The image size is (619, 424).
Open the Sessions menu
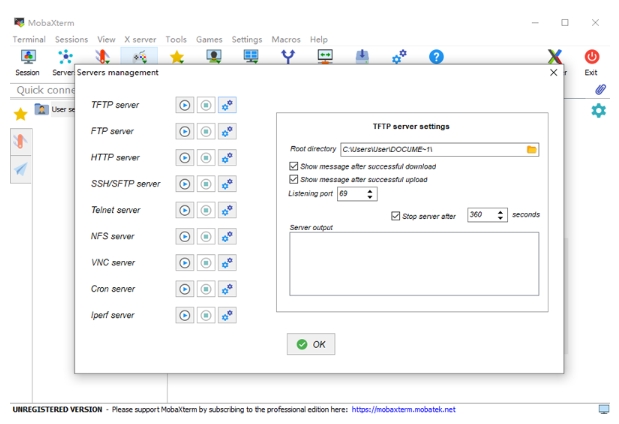(71, 39)
